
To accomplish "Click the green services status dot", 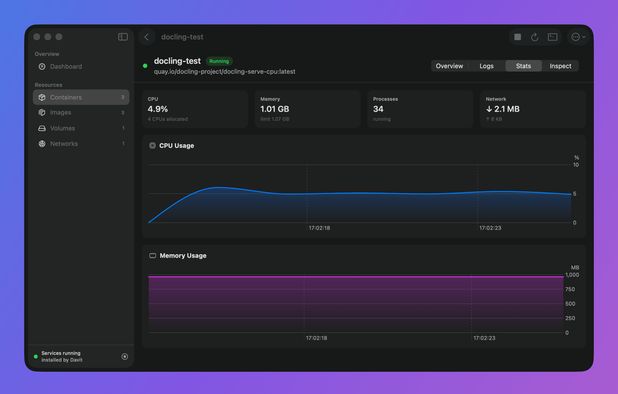I will [x=36, y=357].
